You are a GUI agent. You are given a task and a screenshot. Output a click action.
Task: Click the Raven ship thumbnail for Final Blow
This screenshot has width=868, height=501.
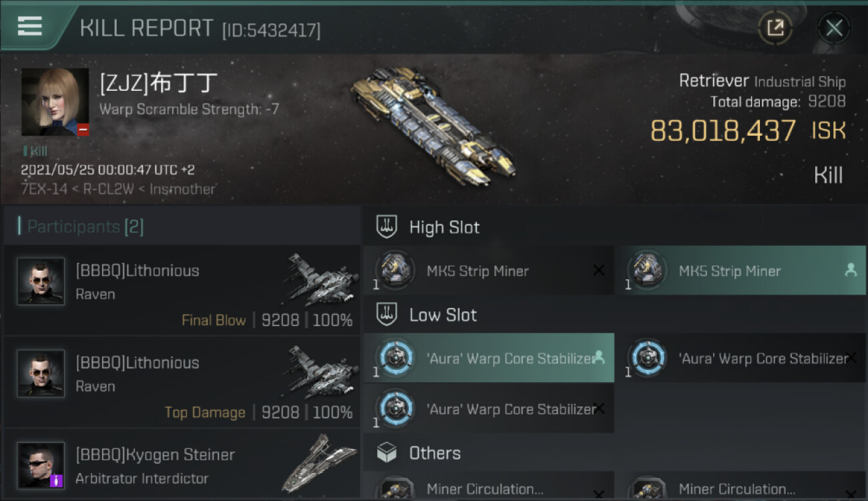coord(320,279)
